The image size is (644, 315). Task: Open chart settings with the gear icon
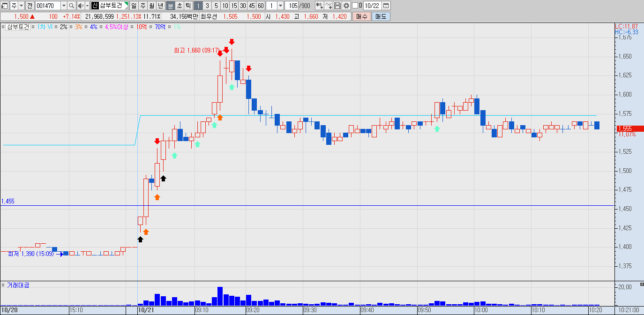tap(346, 6)
